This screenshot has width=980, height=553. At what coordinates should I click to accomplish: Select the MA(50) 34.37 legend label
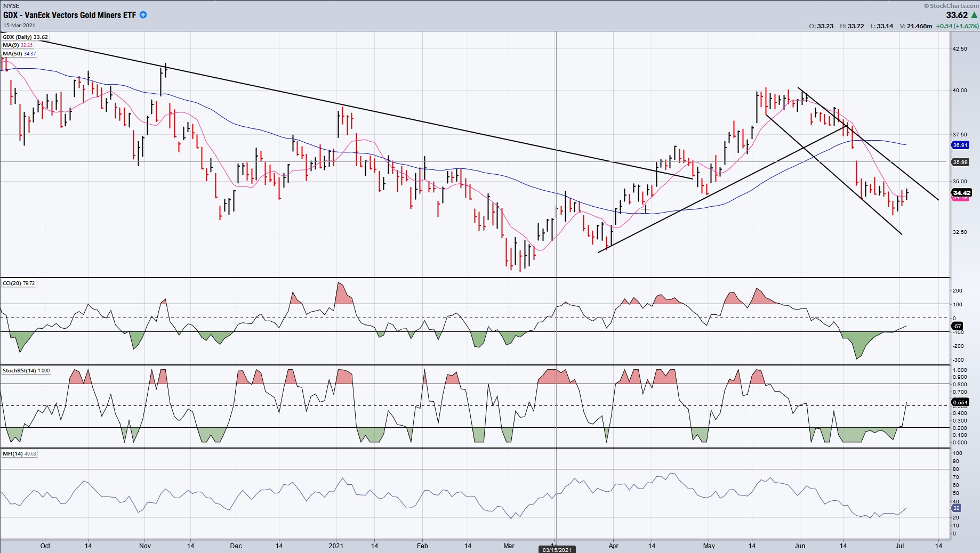[19, 54]
